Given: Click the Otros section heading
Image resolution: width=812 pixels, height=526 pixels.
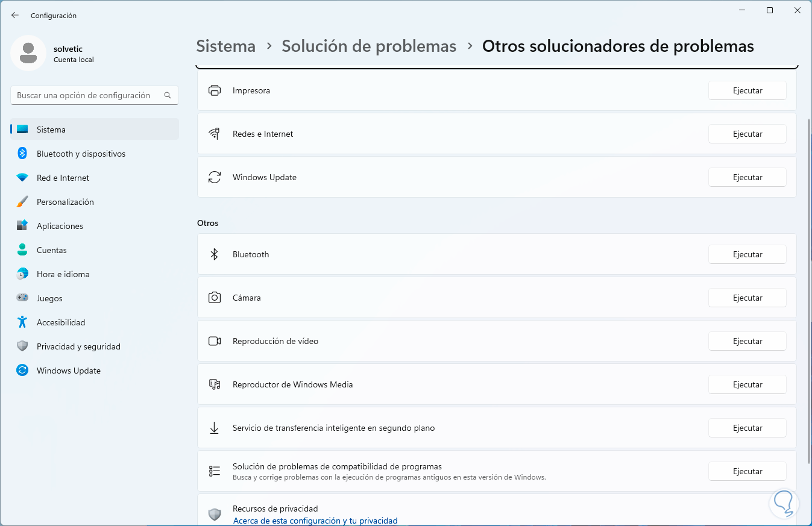Looking at the screenshot, I should (x=208, y=223).
